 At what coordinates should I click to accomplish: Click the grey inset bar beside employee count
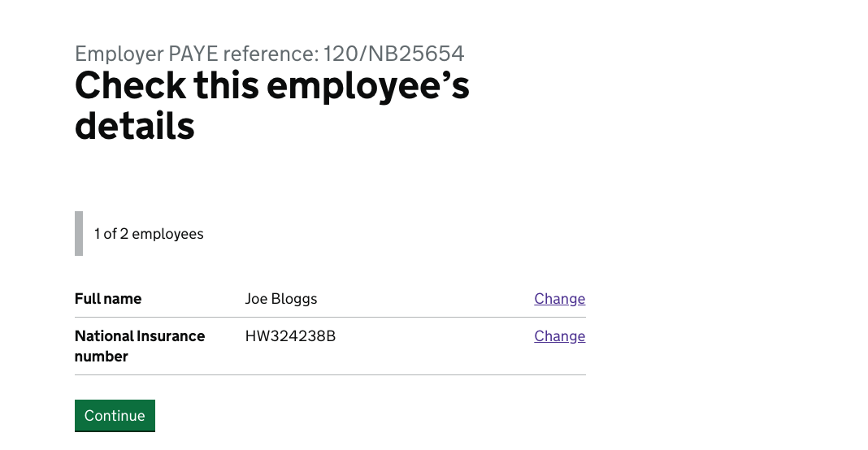tap(79, 234)
